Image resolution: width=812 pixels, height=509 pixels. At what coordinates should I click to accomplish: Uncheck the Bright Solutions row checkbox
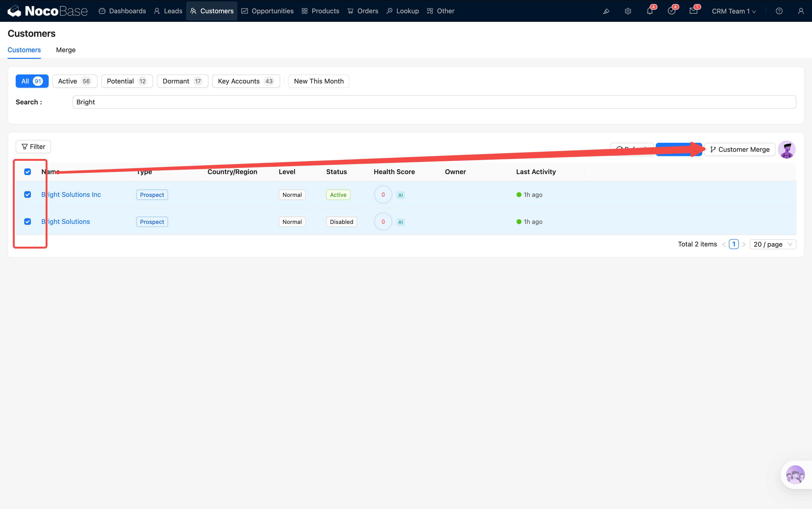pyautogui.click(x=28, y=222)
